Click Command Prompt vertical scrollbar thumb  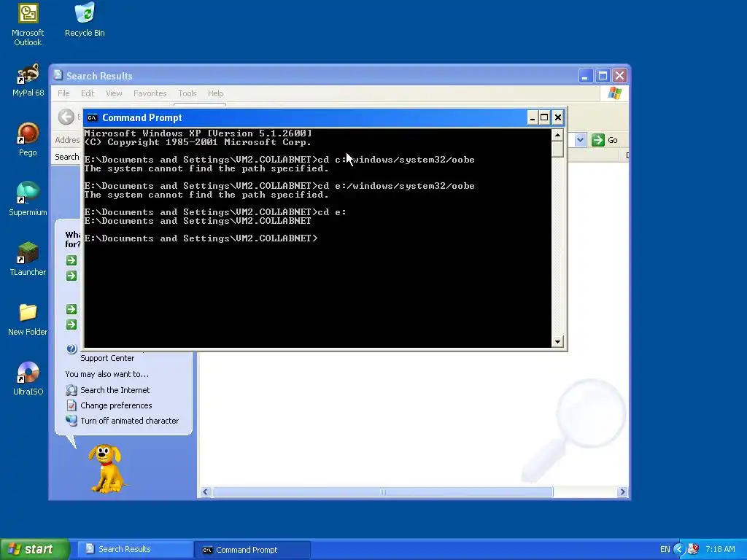557,149
